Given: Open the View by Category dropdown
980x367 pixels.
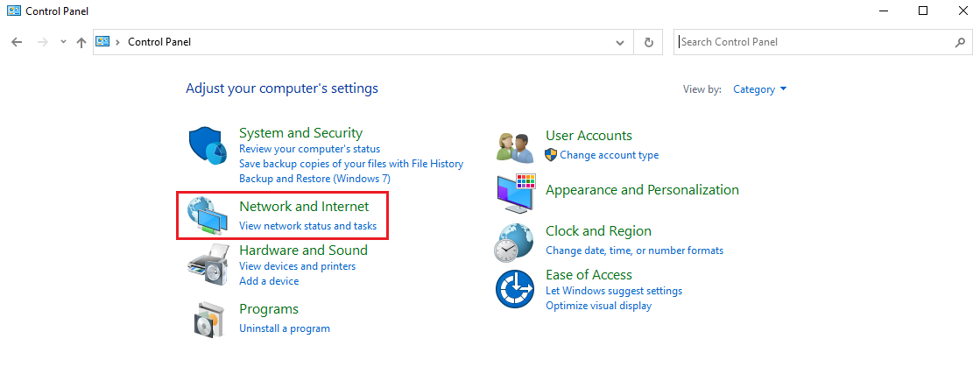Looking at the screenshot, I should (x=760, y=89).
